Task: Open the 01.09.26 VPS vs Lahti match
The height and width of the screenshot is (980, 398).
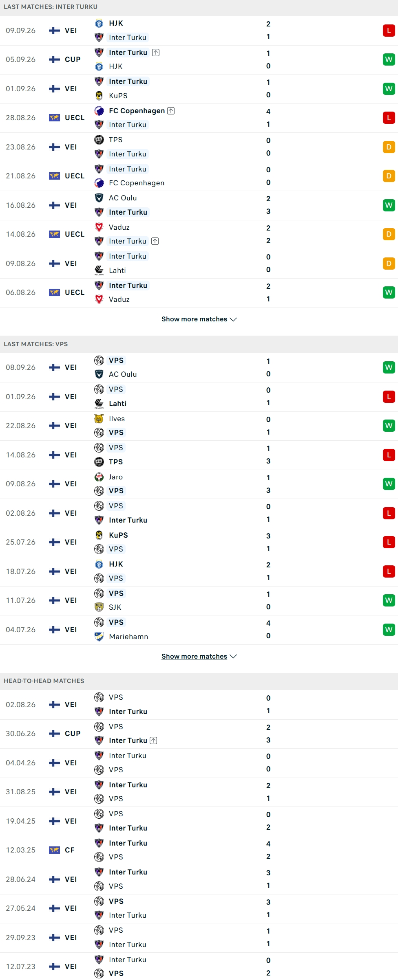Action: tap(199, 397)
